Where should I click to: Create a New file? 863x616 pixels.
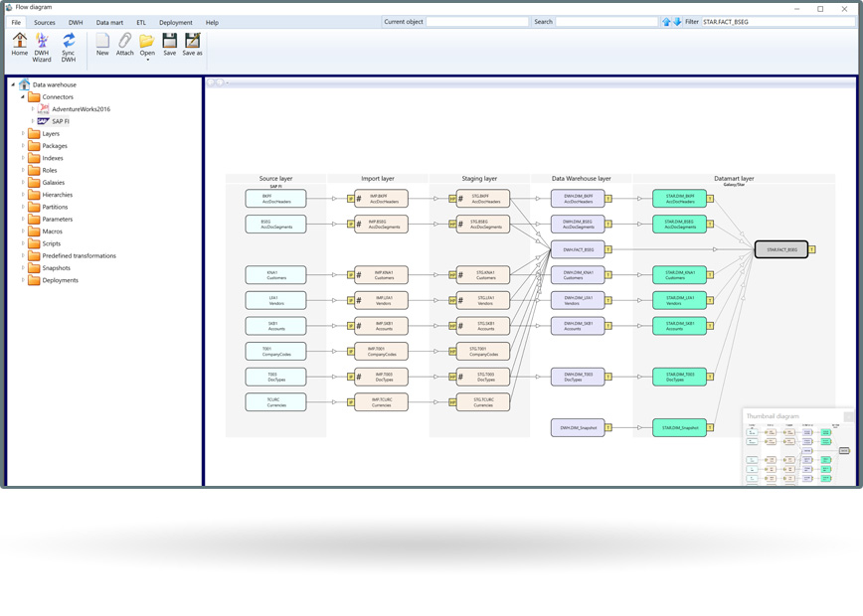click(x=102, y=40)
